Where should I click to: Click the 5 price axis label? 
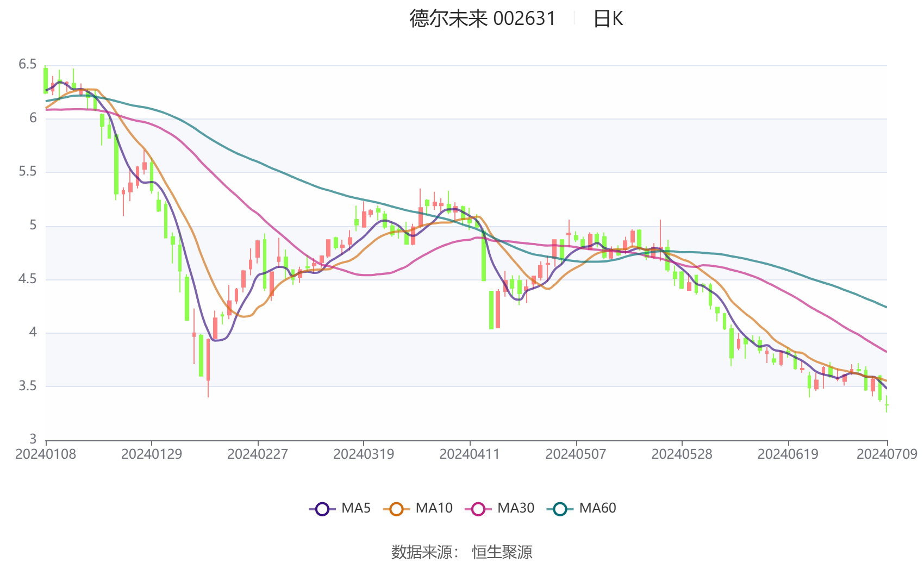coord(33,225)
